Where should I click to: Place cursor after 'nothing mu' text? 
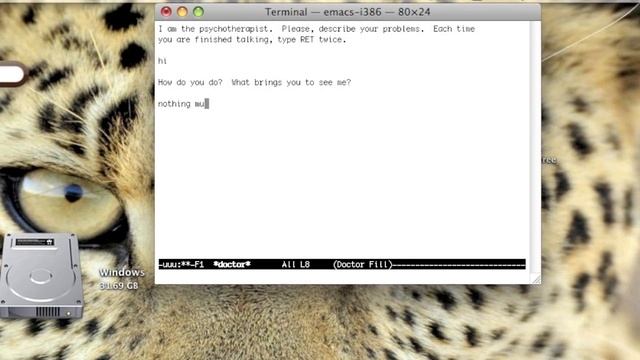point(207,104)
